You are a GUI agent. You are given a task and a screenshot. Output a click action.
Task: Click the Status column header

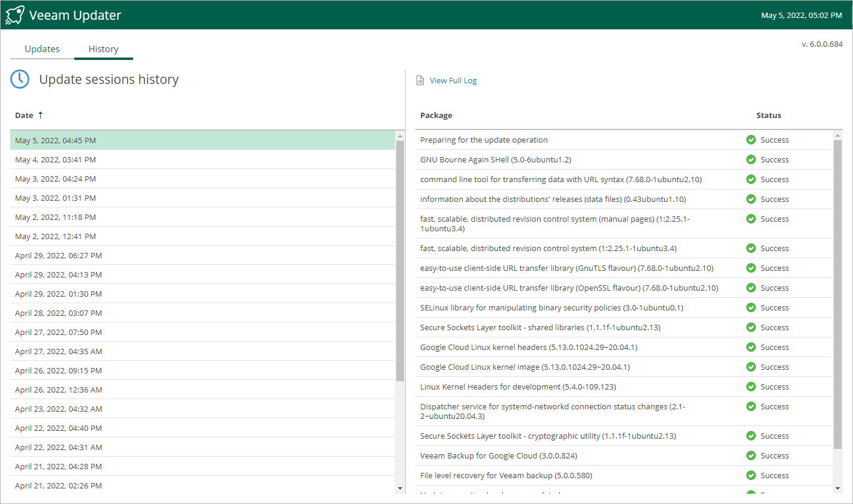click(768, 115)
